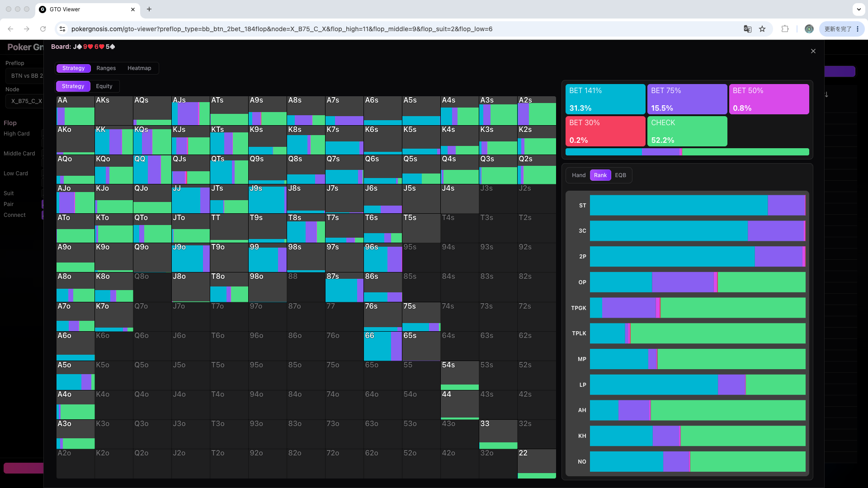Select the CHECK 52.2% action box
868x488 pixels.
[x=687, y=131]
